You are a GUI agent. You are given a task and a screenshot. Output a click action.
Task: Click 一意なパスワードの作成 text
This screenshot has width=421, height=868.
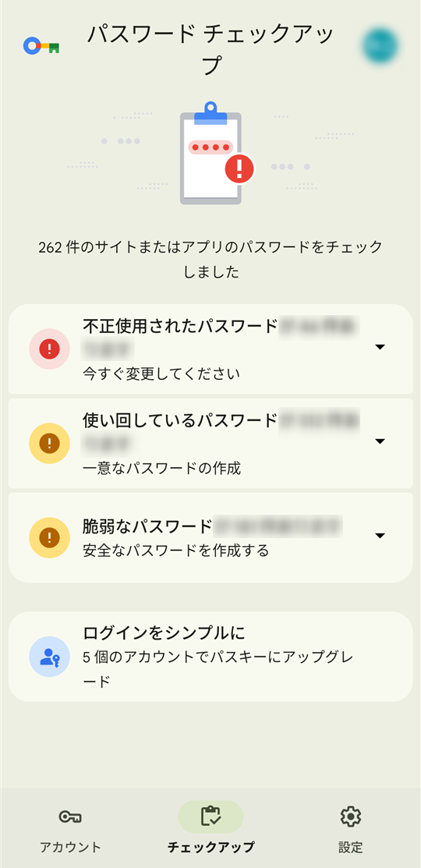(x=161, y=468)
